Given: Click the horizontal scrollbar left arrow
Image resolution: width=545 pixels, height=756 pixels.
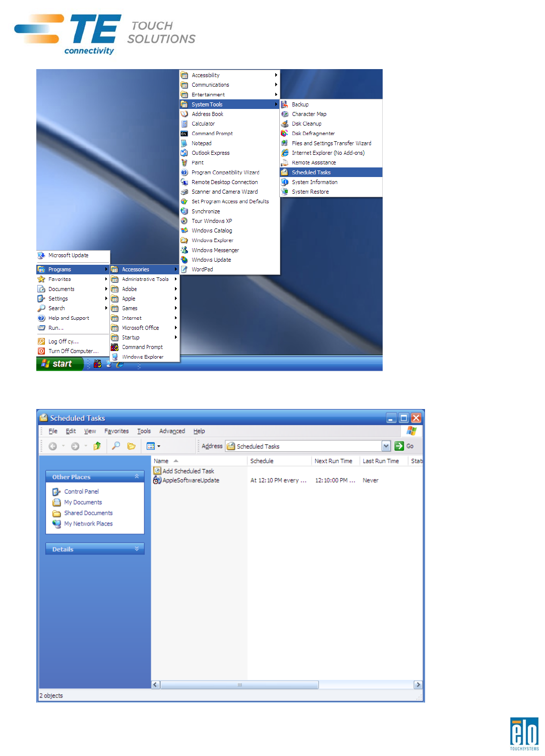Looking at the screenshot, I should pos(156,685).
